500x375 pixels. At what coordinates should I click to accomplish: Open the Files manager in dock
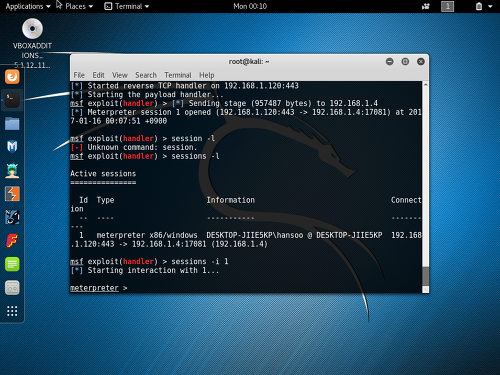[12, 124]
